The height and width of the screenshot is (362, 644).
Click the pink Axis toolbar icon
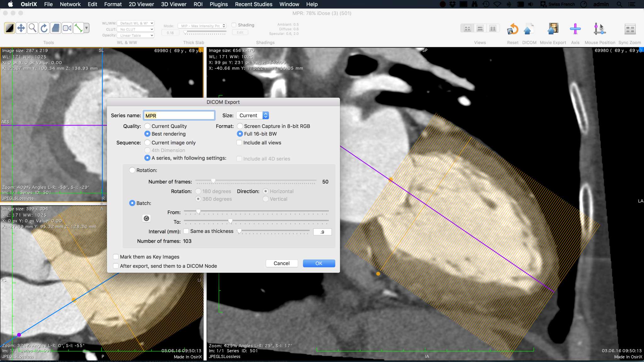click(x=575, y=29)
